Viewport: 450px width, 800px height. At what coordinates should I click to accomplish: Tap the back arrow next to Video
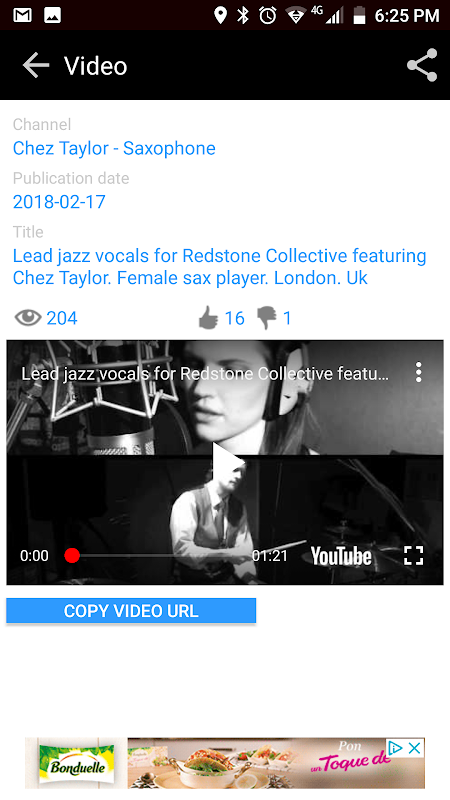(x=36, y=65)
